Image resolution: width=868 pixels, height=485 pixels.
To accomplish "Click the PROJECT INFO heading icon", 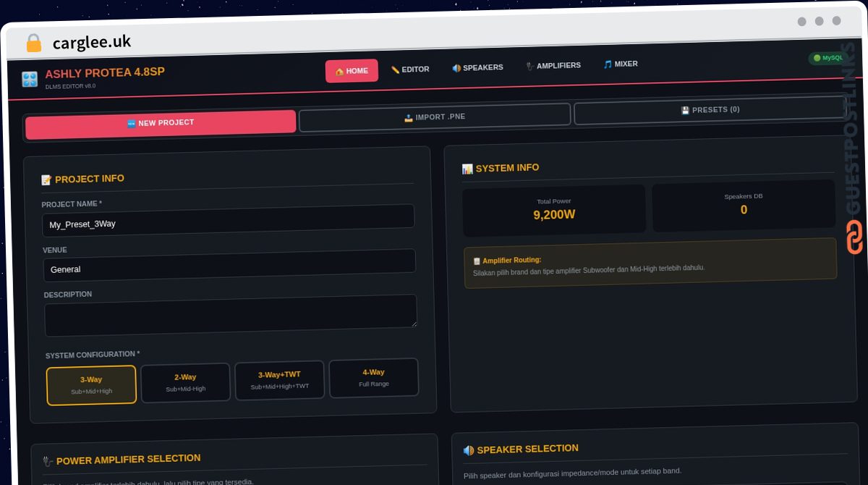I will tap(46, 180).
